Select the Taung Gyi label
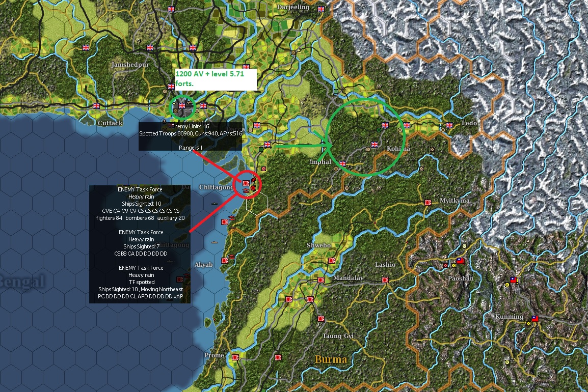Screen dimensions: 588x392 click(x=338, y=336)
